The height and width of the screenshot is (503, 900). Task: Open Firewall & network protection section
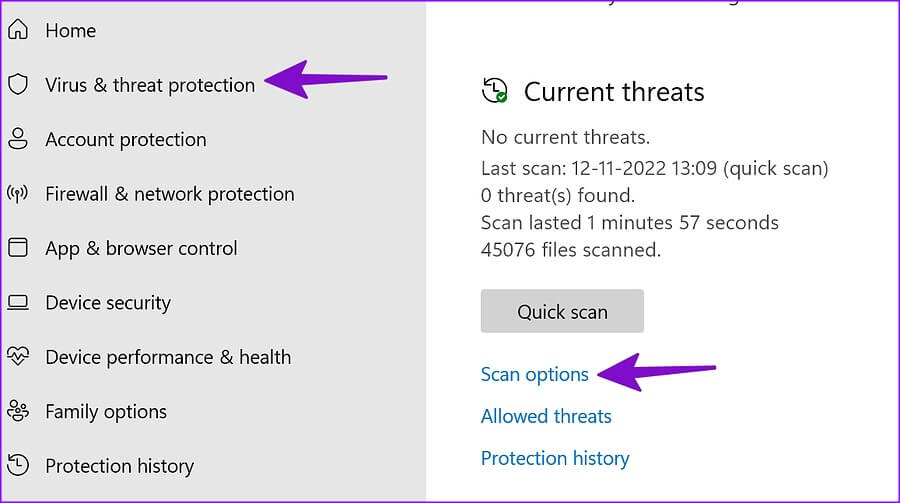[x=170, y=194]
